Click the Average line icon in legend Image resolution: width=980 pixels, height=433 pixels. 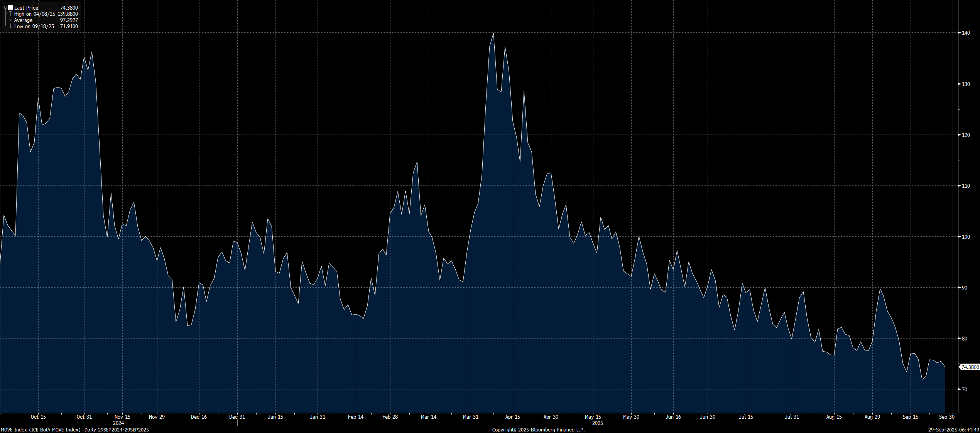click(10, 20)
